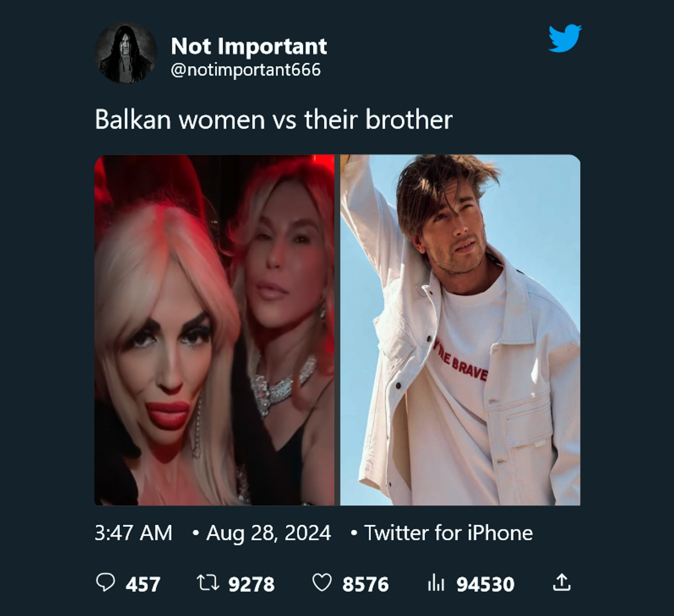
Task: Click THE BRAVE text on the white shirt
Action: (461, 362)
